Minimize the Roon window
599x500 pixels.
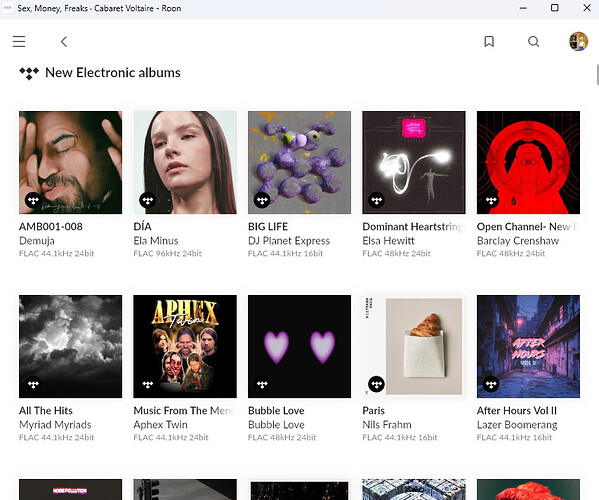[523, 8]
